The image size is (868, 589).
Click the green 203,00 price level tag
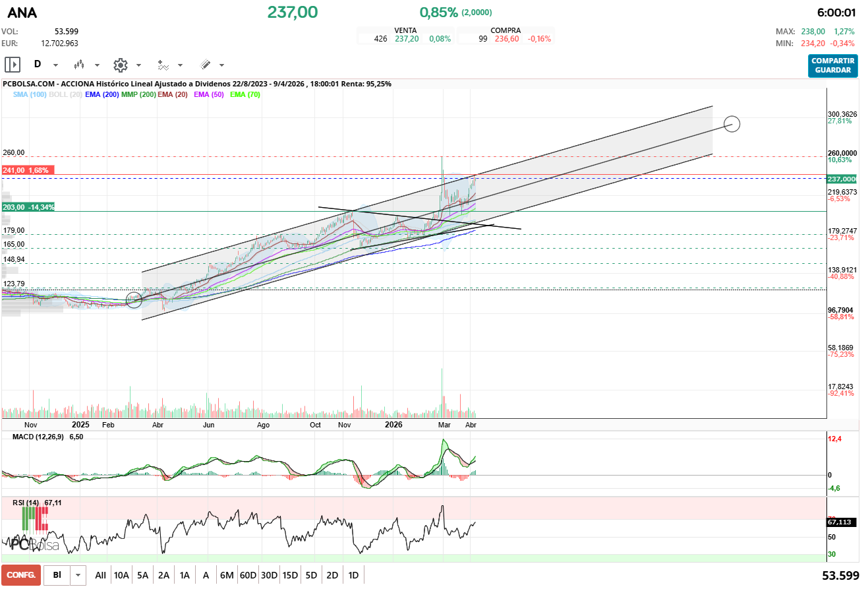click(29, 207)
